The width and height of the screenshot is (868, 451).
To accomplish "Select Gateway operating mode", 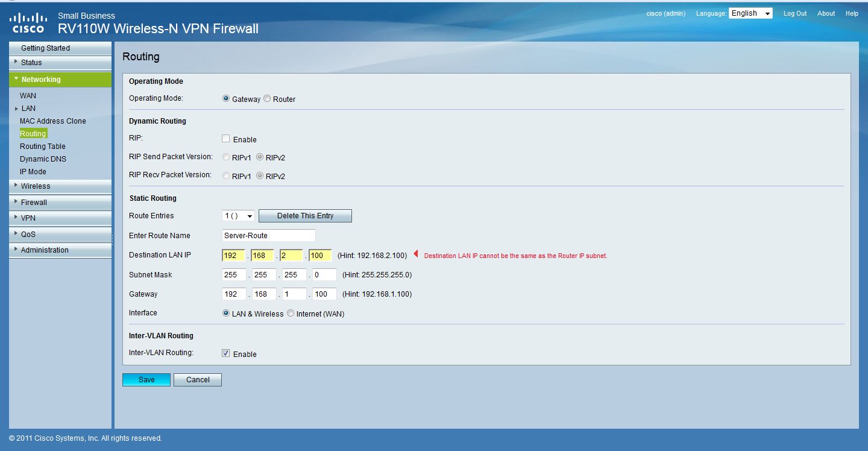I will click(226, 99).
